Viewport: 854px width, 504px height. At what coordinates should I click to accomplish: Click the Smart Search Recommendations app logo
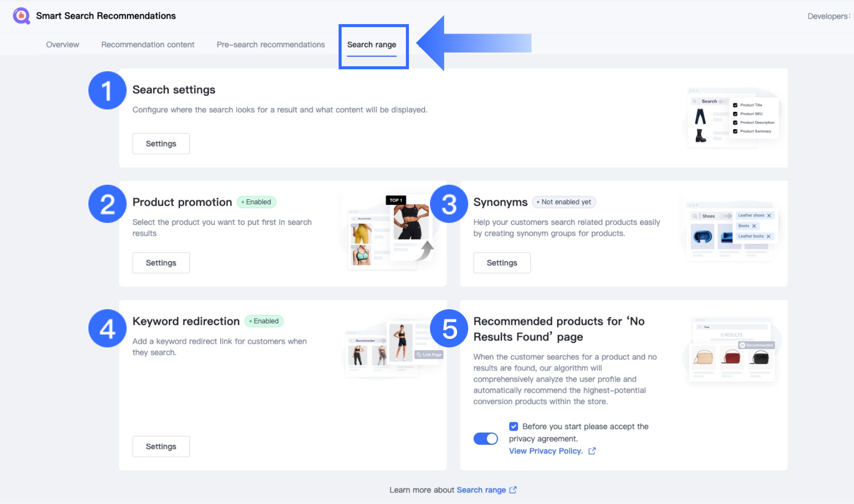coord(21,16)
